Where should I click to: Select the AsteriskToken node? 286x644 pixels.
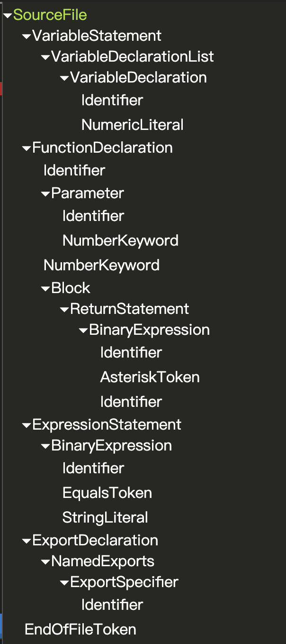150,377
